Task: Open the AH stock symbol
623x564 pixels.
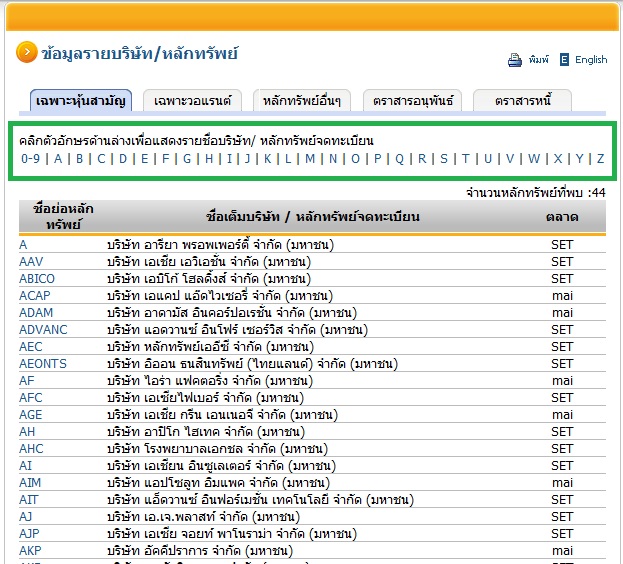Action: [27, 432]
